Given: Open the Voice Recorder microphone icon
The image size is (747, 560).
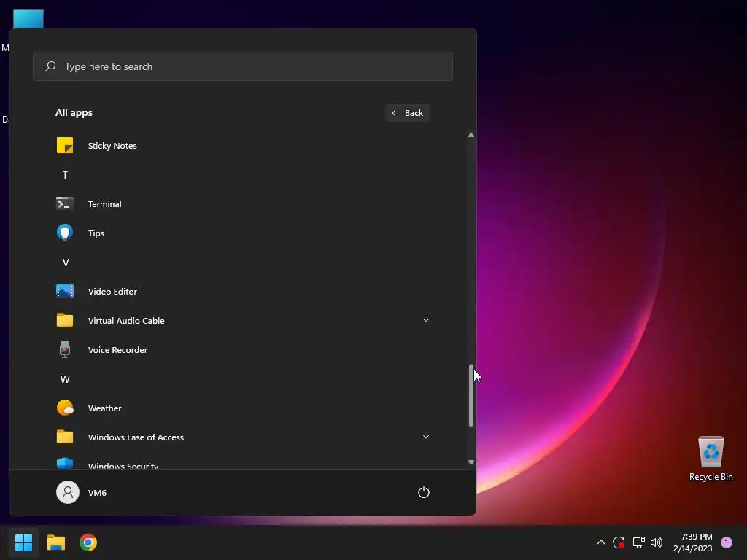Looking at the screenshot, I should (65, 349).
